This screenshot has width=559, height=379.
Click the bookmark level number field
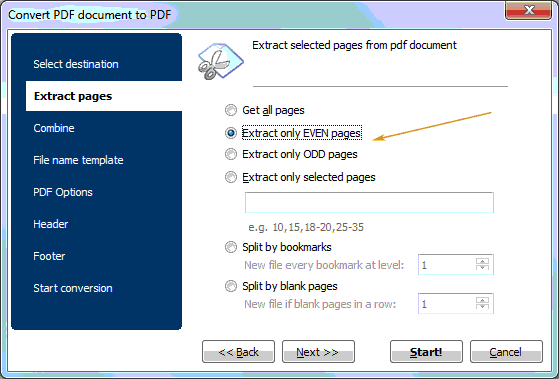click(x=447, y=265)
